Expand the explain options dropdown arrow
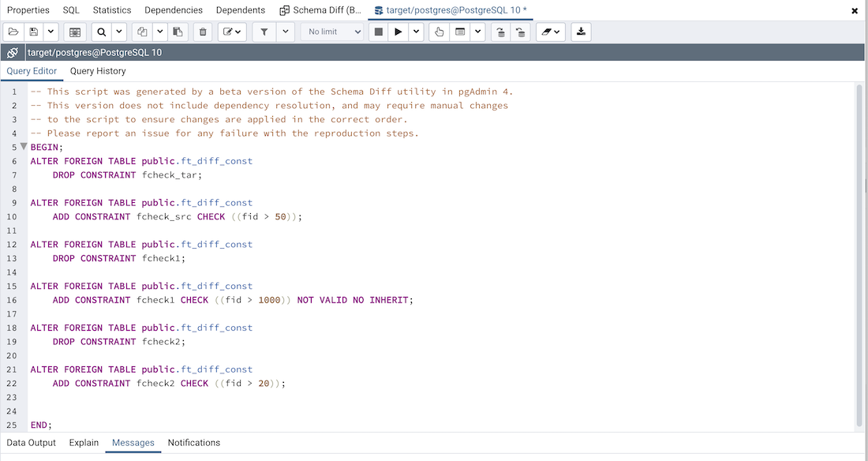868x461 pixels. pos(477,32)
